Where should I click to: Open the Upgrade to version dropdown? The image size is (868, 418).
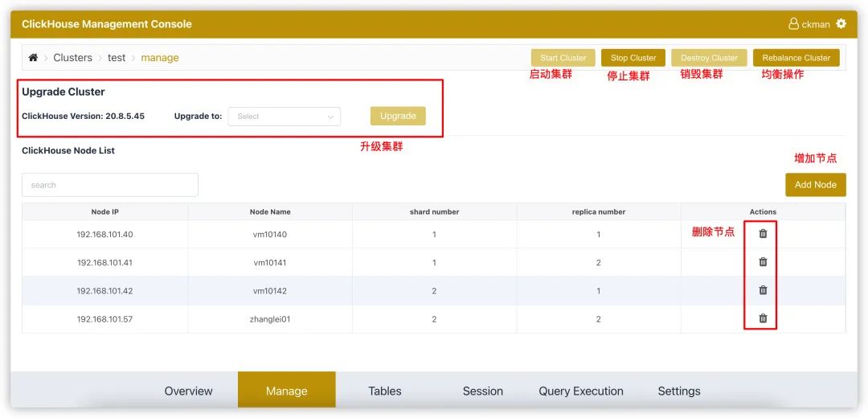tap(285, 117)
